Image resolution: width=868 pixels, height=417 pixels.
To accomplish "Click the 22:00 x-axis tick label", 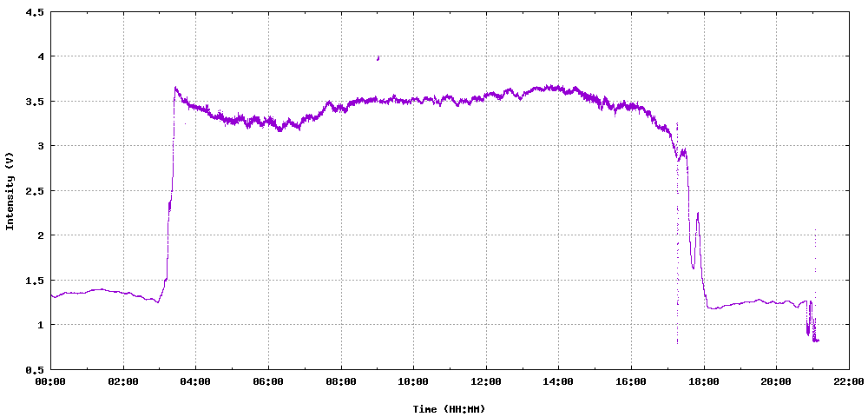I will (x=849, y=381).
